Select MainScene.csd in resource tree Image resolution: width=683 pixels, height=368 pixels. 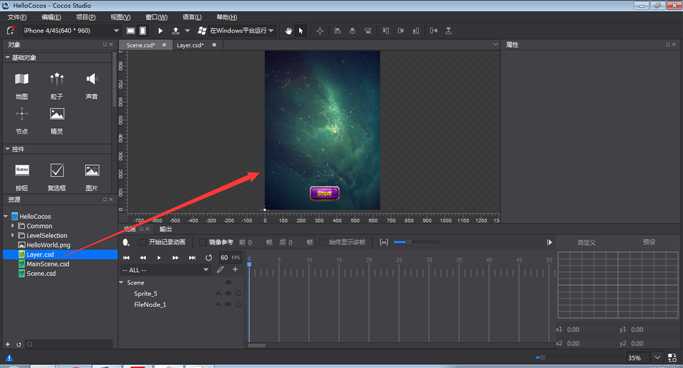(x=48, y=264)
